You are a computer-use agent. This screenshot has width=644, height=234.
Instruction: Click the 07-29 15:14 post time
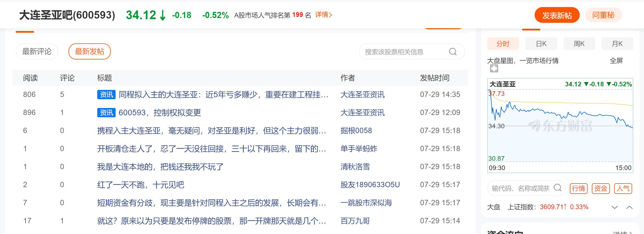pos(440,221)
